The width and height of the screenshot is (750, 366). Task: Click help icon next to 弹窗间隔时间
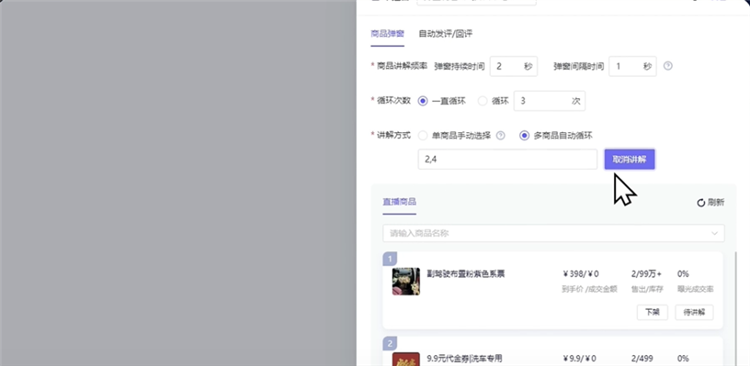(668, 66)
